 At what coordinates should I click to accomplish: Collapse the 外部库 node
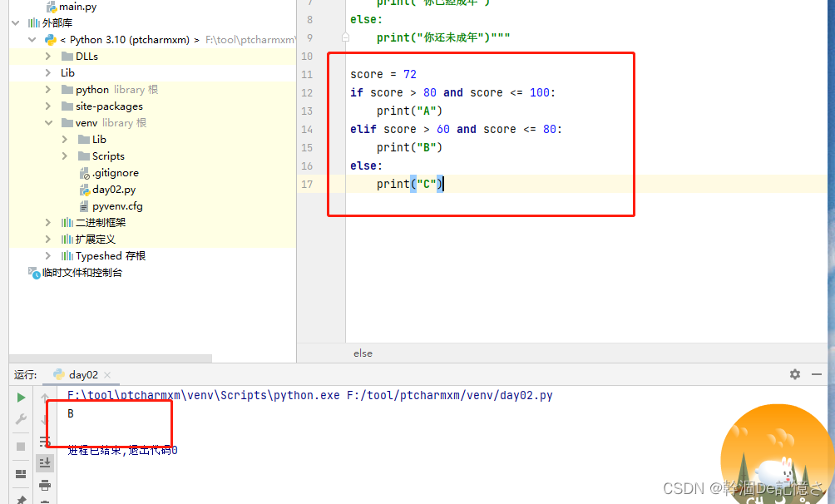pyautogui.click(x=16, y=23)
